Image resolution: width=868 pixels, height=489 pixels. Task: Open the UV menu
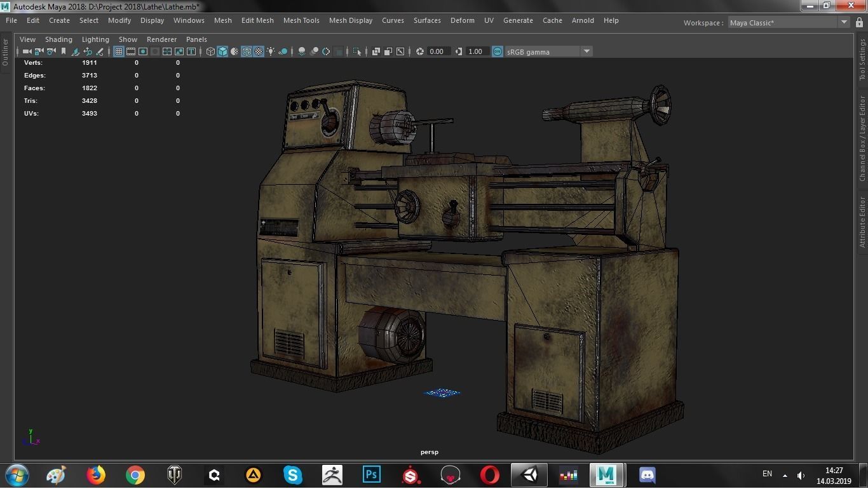[489, 20]
